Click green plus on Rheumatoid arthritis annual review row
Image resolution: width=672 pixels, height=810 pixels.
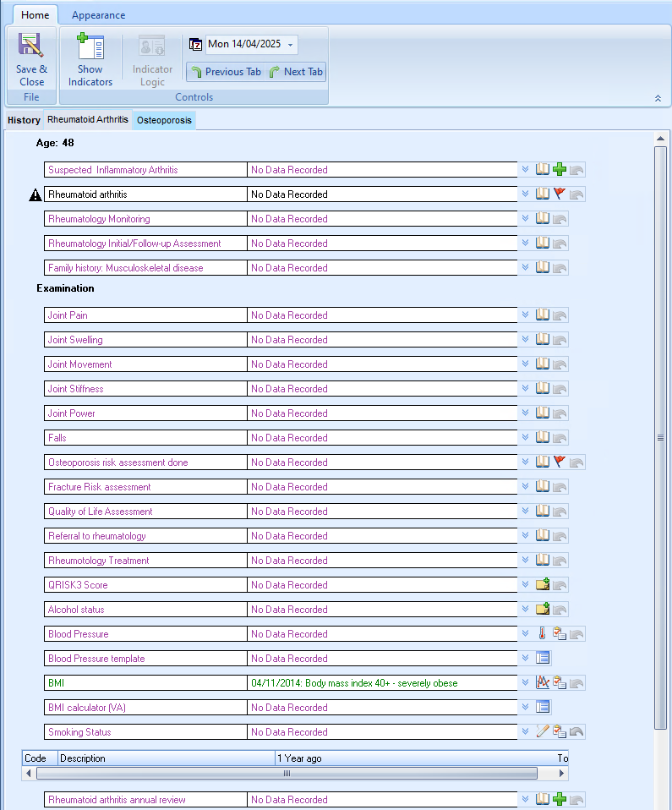click(x=560, y=799)
